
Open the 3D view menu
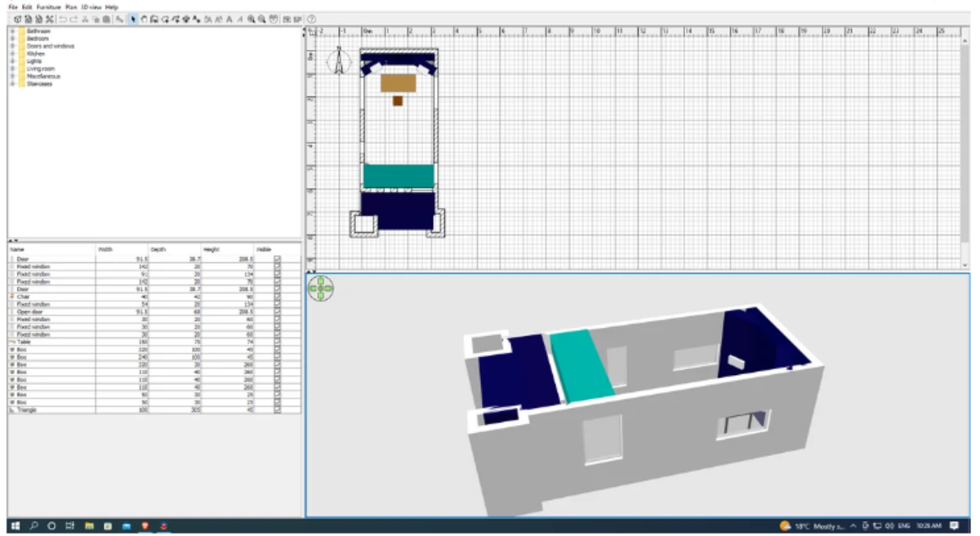tap(90, 7)
